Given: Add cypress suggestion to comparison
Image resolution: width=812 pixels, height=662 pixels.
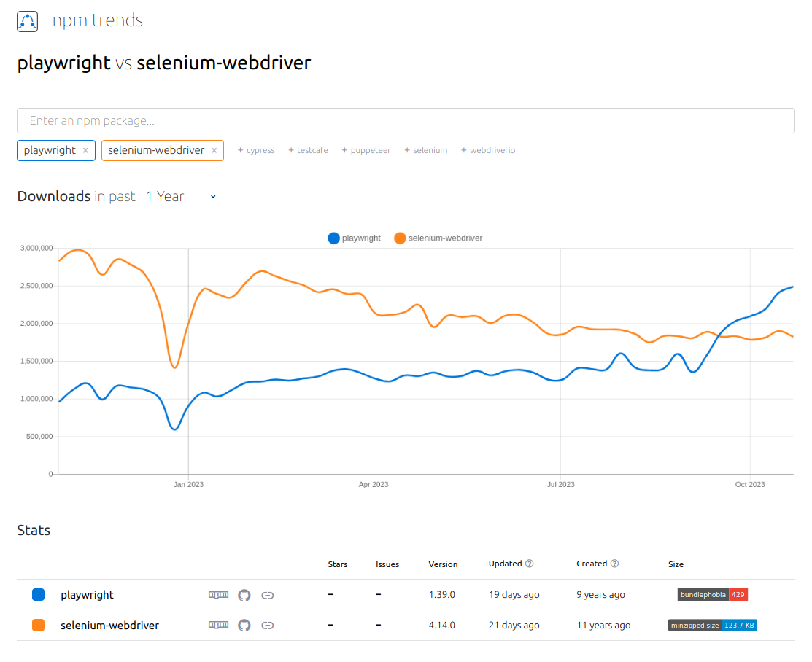Looking at the screenshot, I should click(256, 150).
